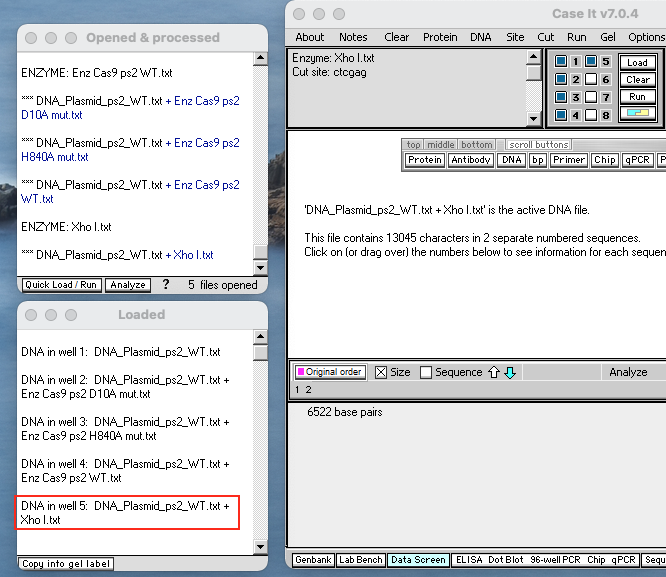Click the qPCR gel button
The height and width of the screenshot is (577, 666).
637,160
